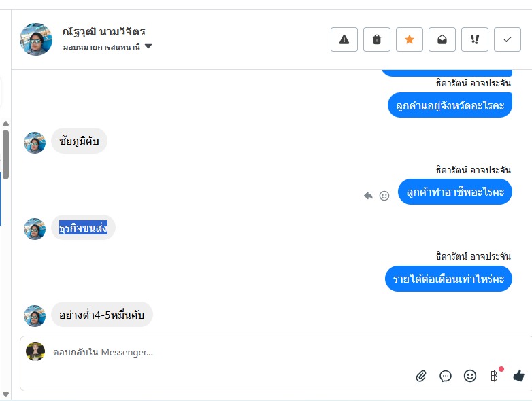Click the double exclamation priority icon

point(475,39)
